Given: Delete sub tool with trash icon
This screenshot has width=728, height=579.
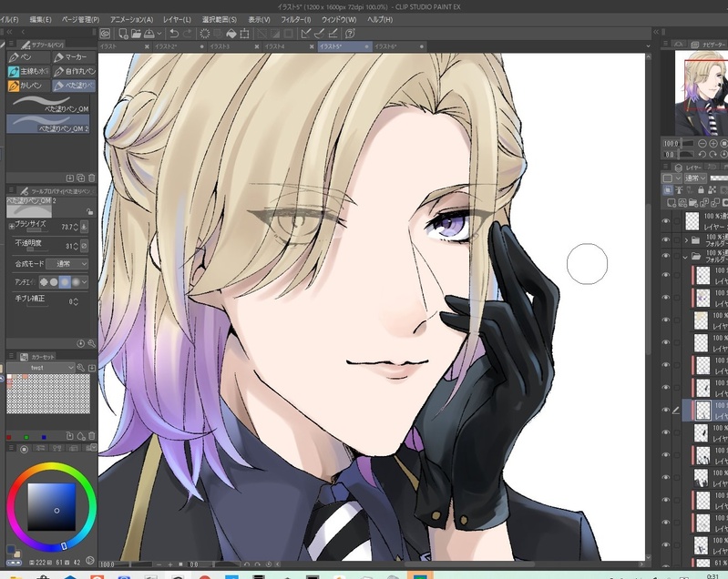Looking at the screenshot, I should (91, 178).
